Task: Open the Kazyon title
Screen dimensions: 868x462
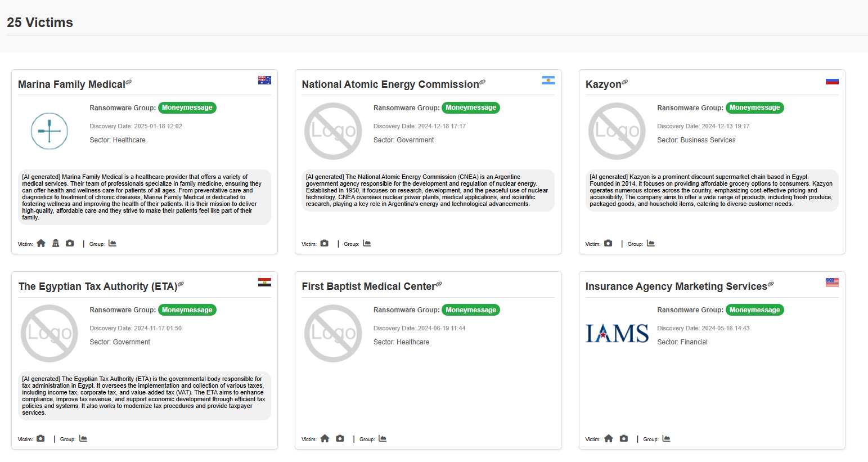Action: click(x=604, y=84)
